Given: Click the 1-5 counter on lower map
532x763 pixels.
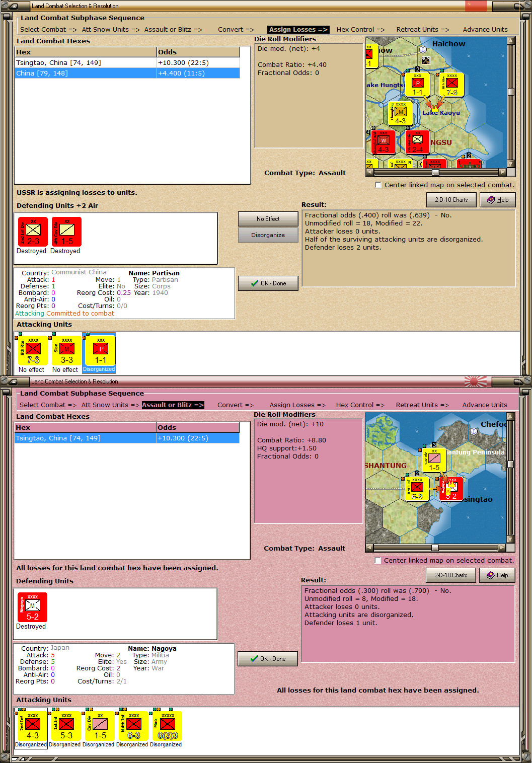Looking at the screenshot, I should click(x=434, y=460).
